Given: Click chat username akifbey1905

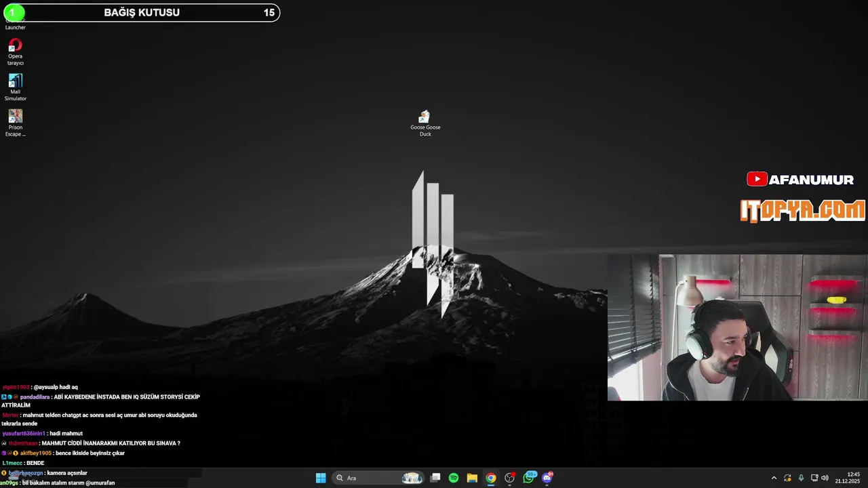Looking at the screenshot, I should click(36, 453).
